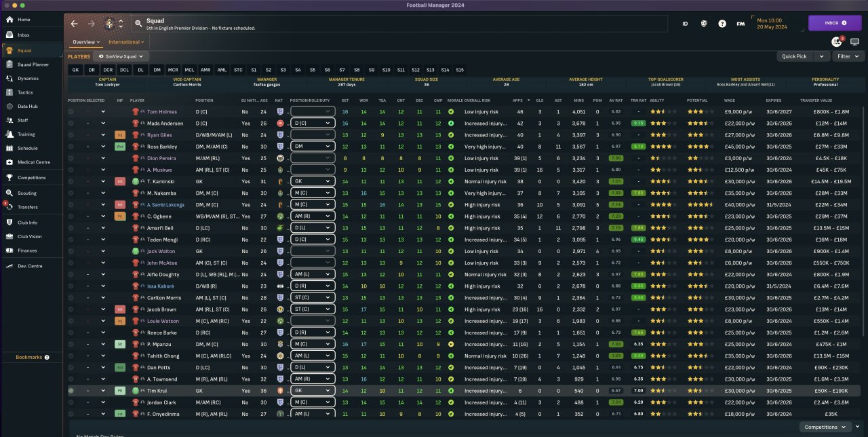The height and width of the screenshot is (437, 868).
Task: Toggle selection circle for T. Kaminski row
Action: pos(71,182)
